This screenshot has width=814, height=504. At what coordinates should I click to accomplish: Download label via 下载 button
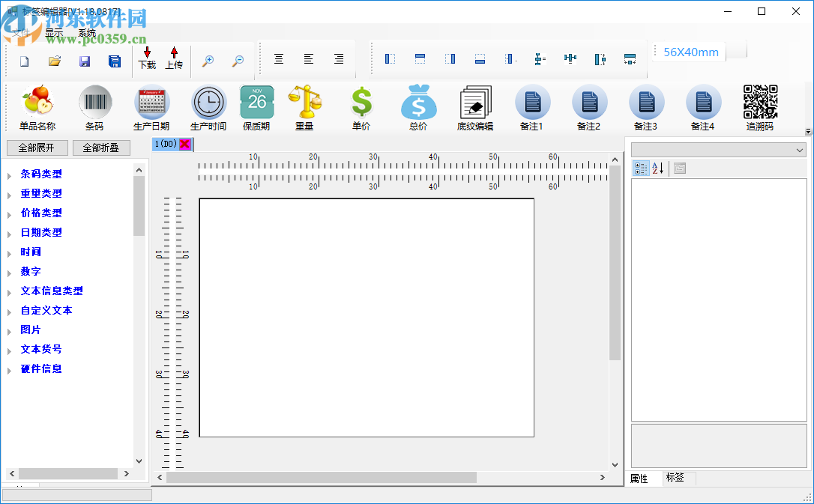(x=147, y=58)
